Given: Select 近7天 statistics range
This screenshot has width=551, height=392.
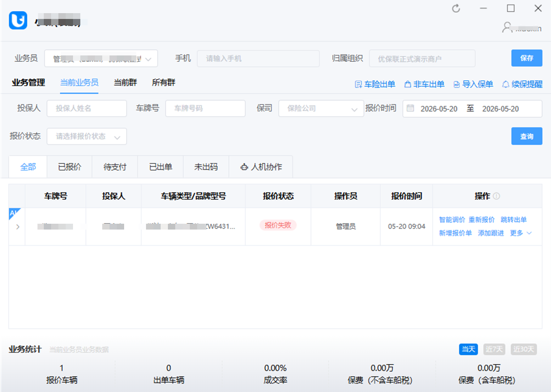Looking at the screenshot, I should coord(494,349).
